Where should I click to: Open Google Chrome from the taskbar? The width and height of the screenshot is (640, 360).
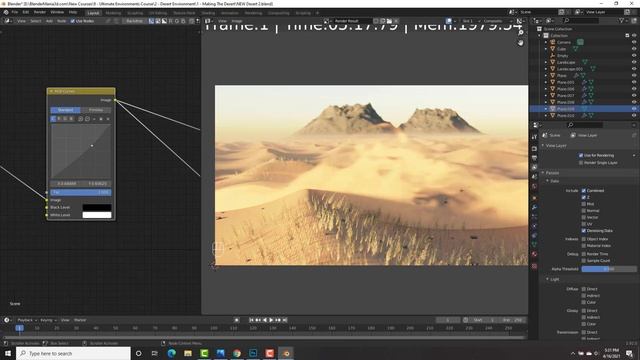click(x=237, y=353)
